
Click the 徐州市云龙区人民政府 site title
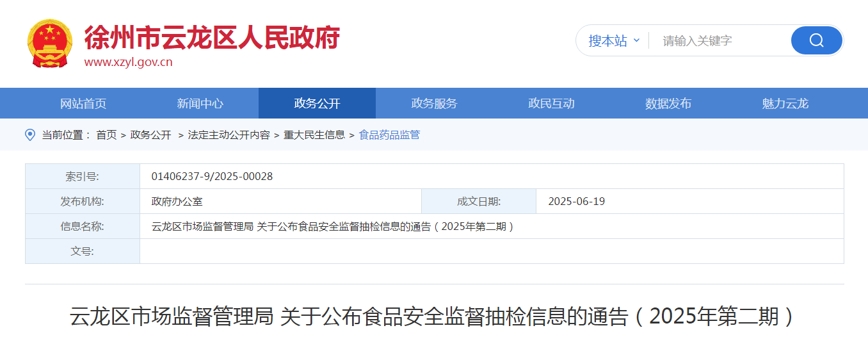point(212,38)
